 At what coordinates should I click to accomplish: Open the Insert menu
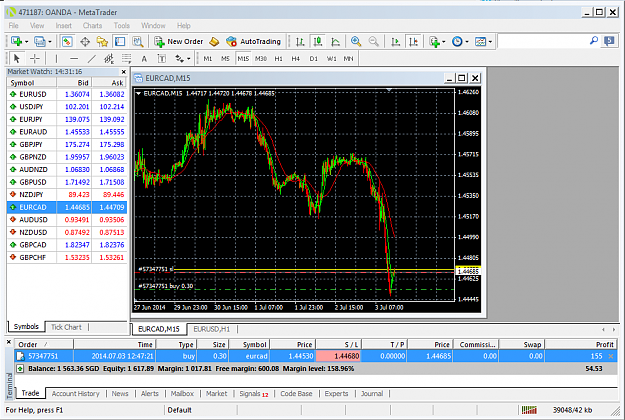63,26
